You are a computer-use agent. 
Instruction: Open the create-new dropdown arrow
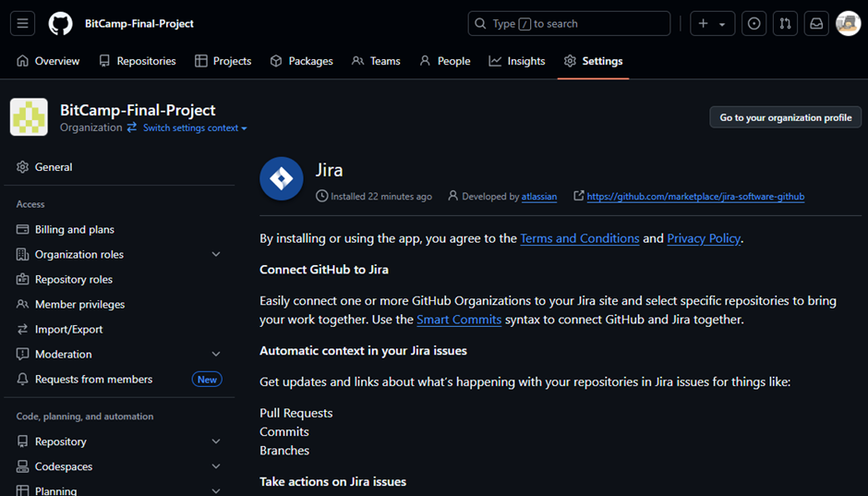(x=722, y=24)
